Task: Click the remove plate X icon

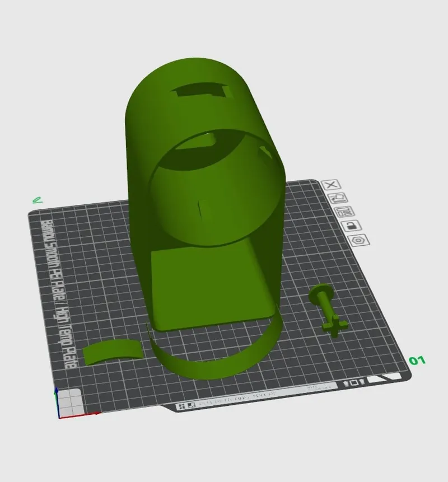Action: 331,185
